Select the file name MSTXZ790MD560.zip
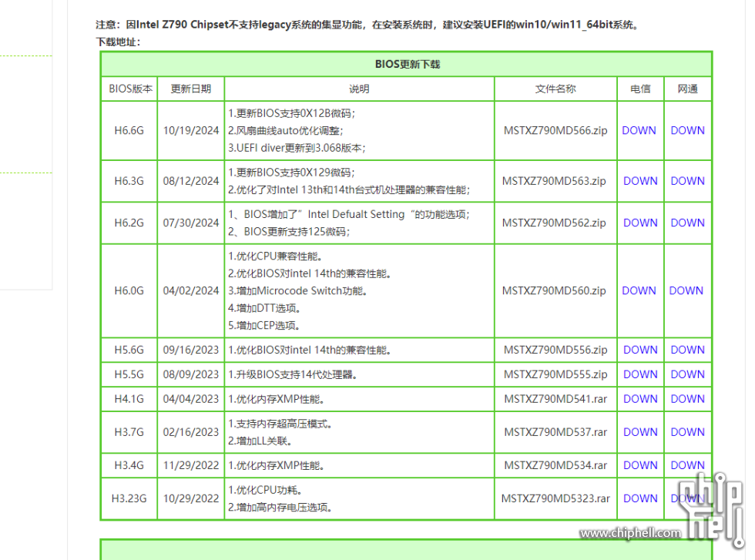The height and width of the screenshot is (560, 755). coord(554,291)
